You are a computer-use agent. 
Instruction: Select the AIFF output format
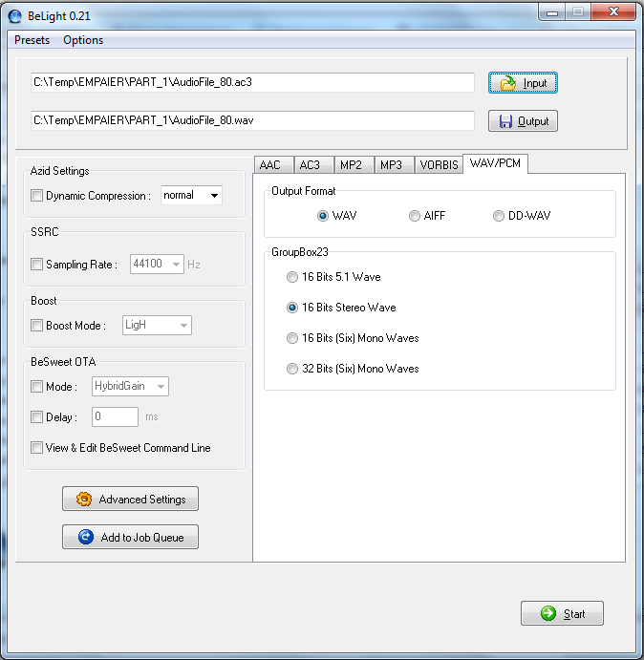(x=415, y=216)
